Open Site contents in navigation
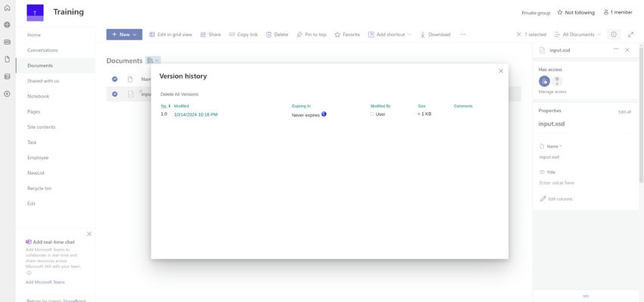This screenshot has width=644, height=302. pyautogui.click(x=41, y=127)
